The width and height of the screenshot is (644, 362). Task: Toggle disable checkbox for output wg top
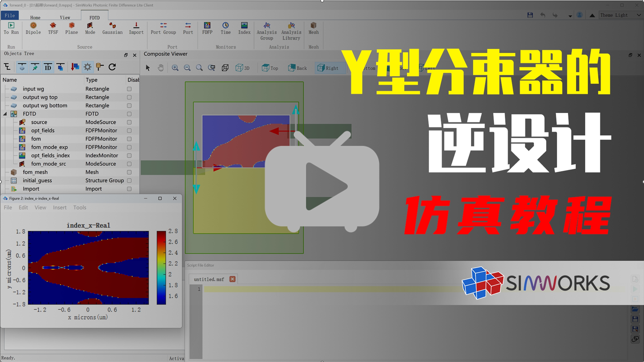point(129,97)
